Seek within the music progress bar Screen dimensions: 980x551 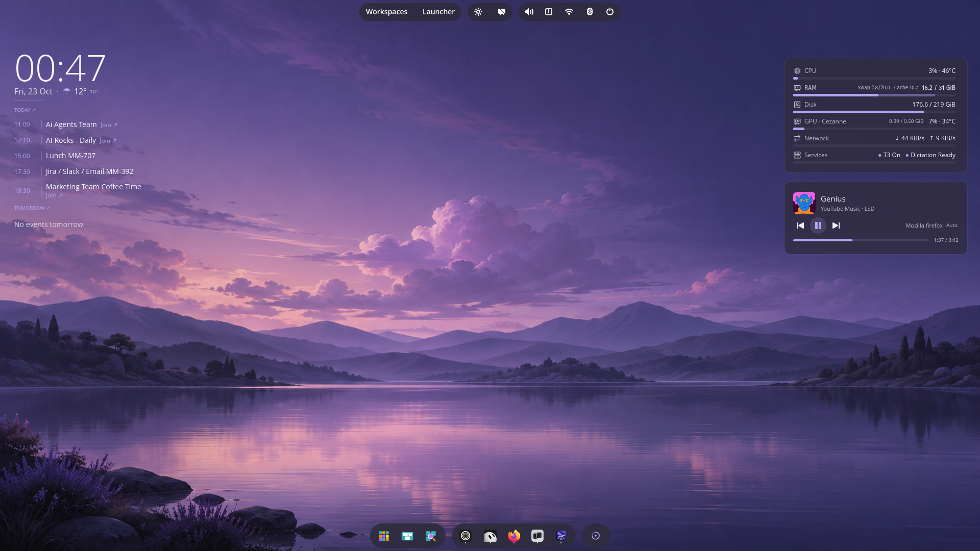(861, 240)
